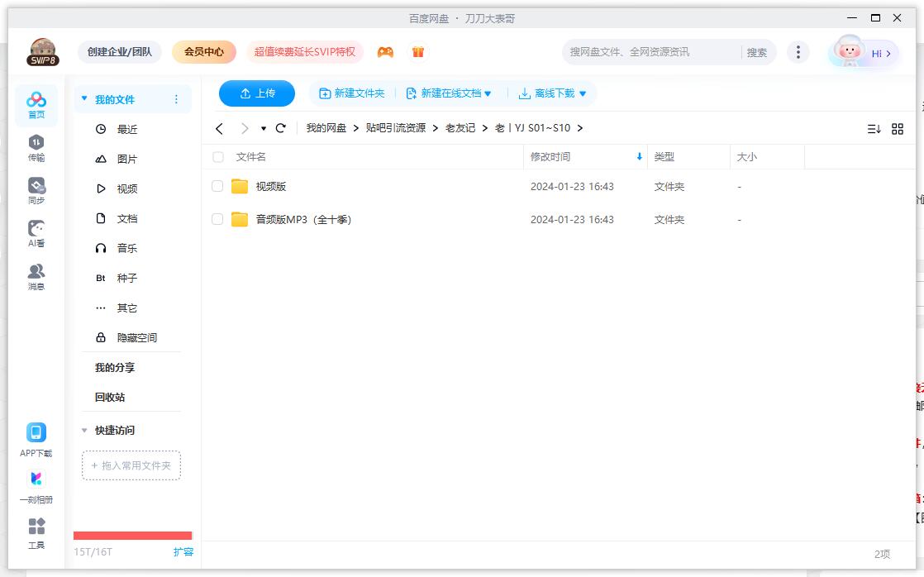Click the 一刻相册 sidebar icon

coord(36,486)
